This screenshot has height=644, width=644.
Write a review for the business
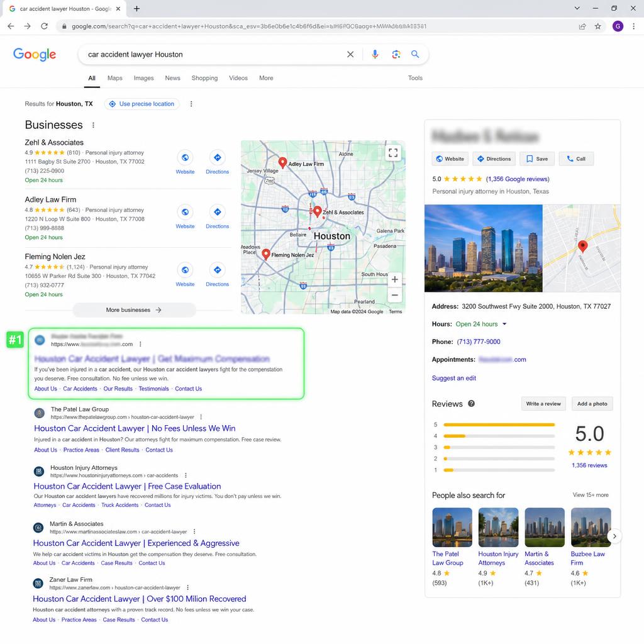click(543, 404)
